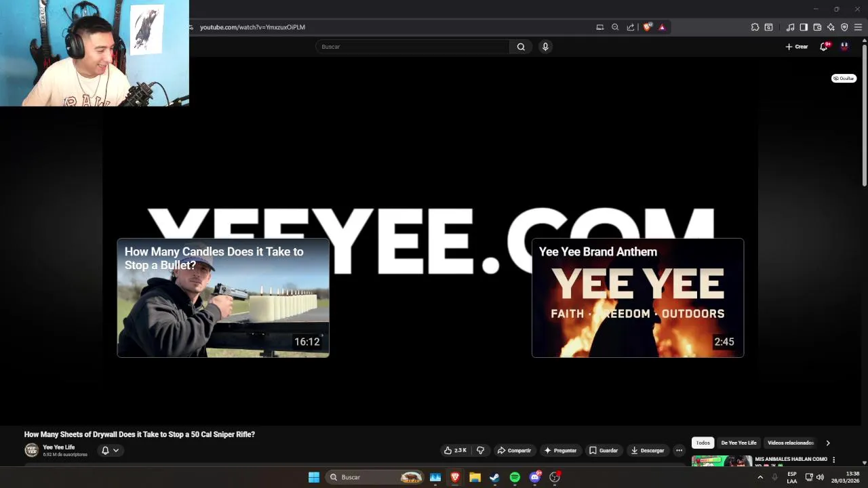Expand the subscription notification bell dropdown
868x488 pixels.
point(110,450)
